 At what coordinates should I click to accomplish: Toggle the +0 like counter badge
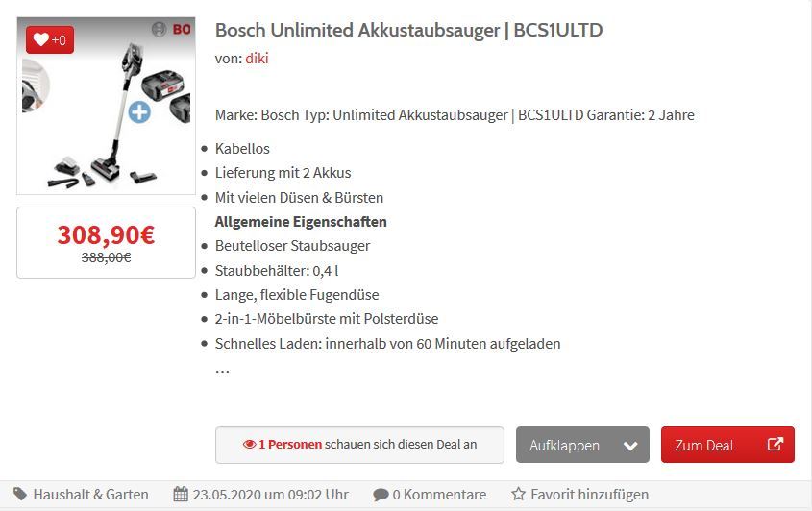50,40
